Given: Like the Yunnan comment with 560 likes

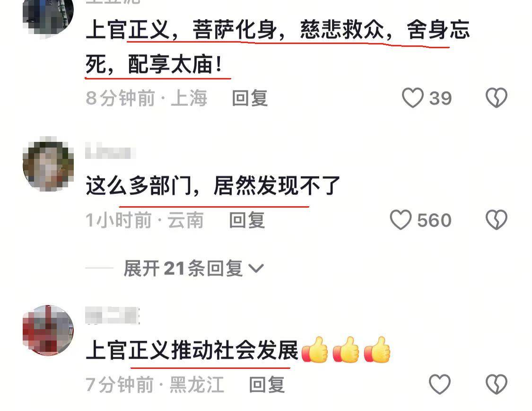Looking at the screenshot, I should point(401,219).
